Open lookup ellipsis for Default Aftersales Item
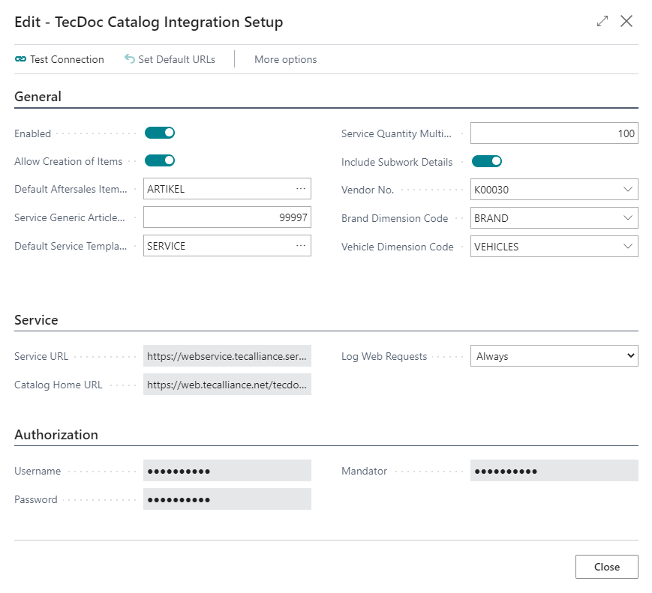This screenshot has height=593, width=652. tap(301, 189)
